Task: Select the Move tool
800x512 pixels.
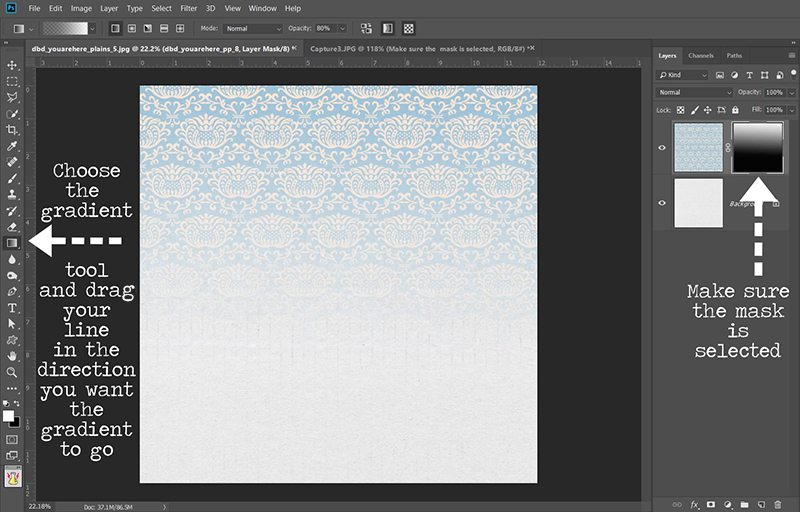Action: click(x=13, y=65)
